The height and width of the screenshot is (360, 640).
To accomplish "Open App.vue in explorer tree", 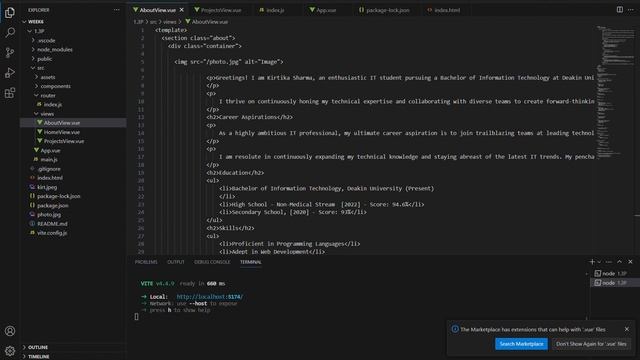I will tap(73, 151).
